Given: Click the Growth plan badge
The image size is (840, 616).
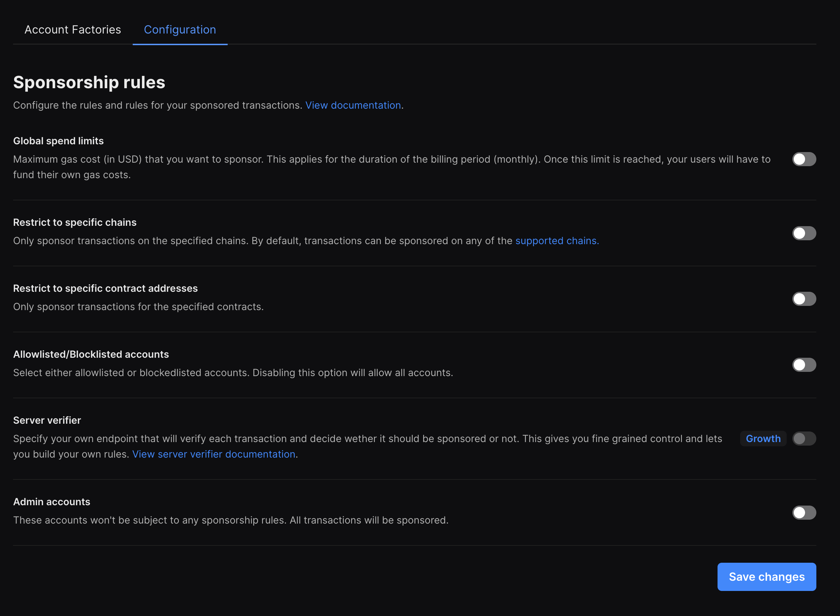Looking at the screenshot, I should pyautogui.click(x=763, y=439).
